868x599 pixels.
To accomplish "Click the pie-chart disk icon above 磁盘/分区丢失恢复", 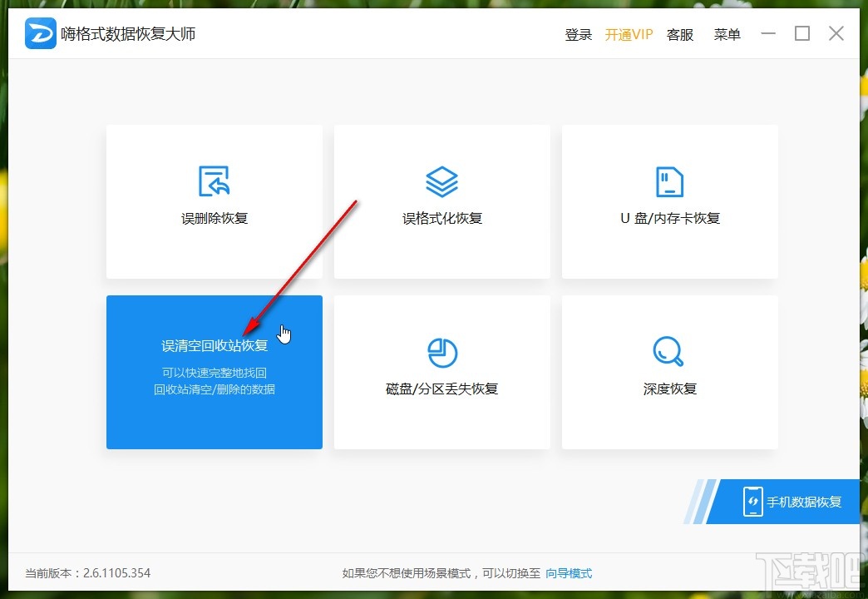I will coord(441,351).
